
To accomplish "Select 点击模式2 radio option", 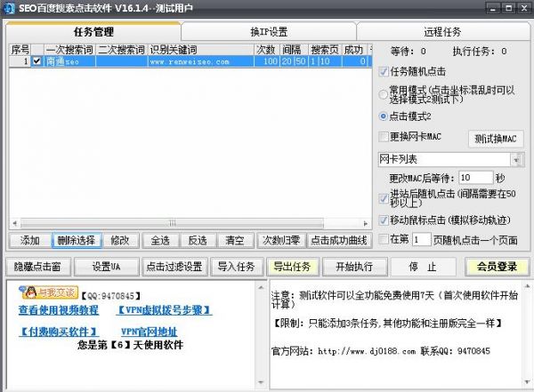I will coord(384,116).
